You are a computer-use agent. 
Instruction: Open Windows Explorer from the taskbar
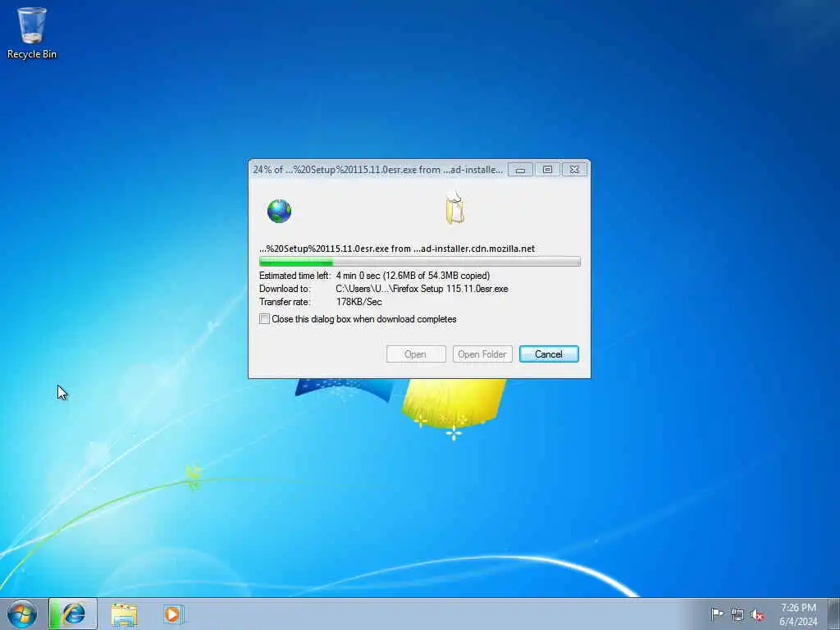[125, 614]
